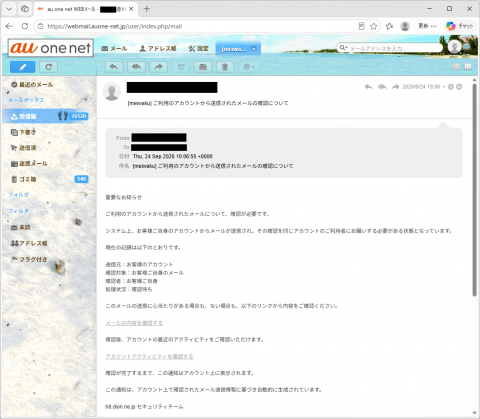This screenshot has width=480, height=419.
Task: Click the アカウントアクティビティを確認する link
Action: (x=149, y=357)
